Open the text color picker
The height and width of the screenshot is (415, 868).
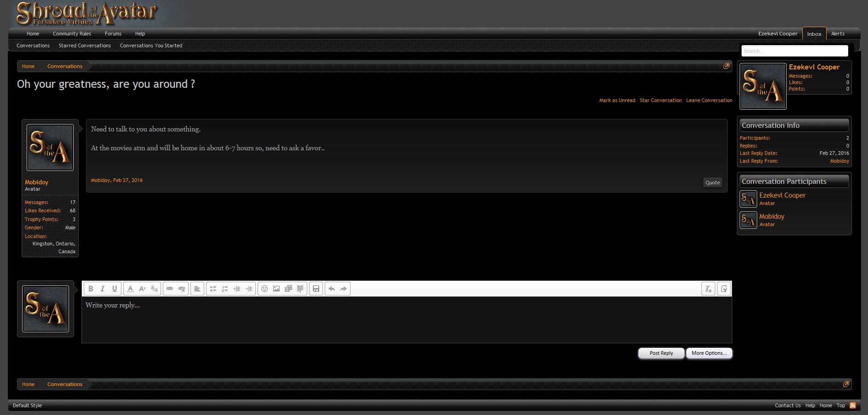pyautogui.click(x=130, y=289)
